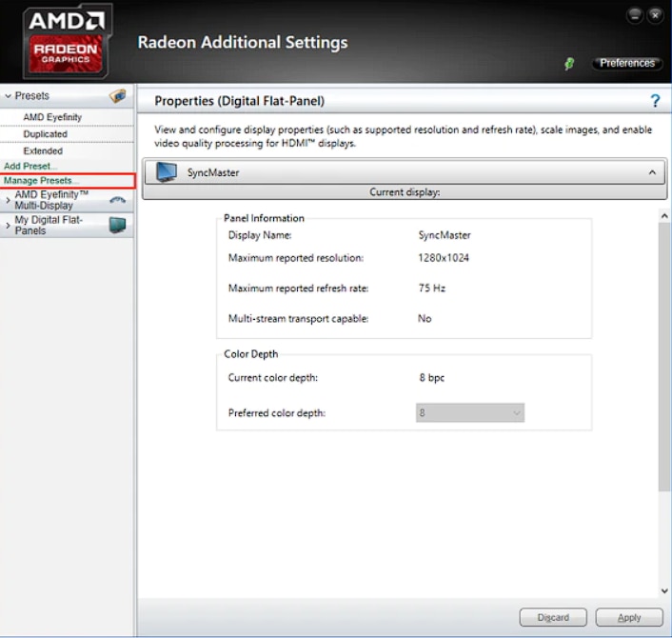Click the No value for multi-stream transport
The width and height of the screenshot is (672, 638).
pos(425,319)
